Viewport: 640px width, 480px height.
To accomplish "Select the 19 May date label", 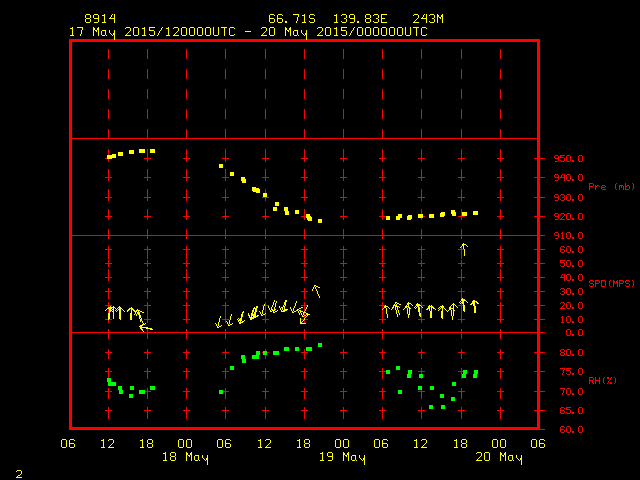I will [x=342, y=458].
